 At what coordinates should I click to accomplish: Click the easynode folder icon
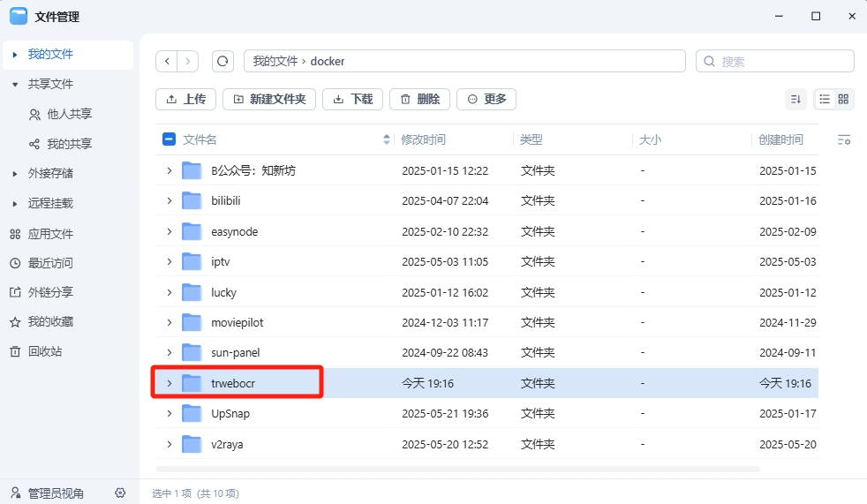point(192,231)
